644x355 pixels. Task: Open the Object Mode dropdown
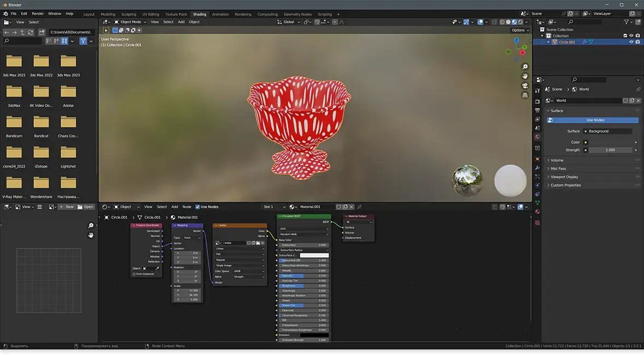130,22
